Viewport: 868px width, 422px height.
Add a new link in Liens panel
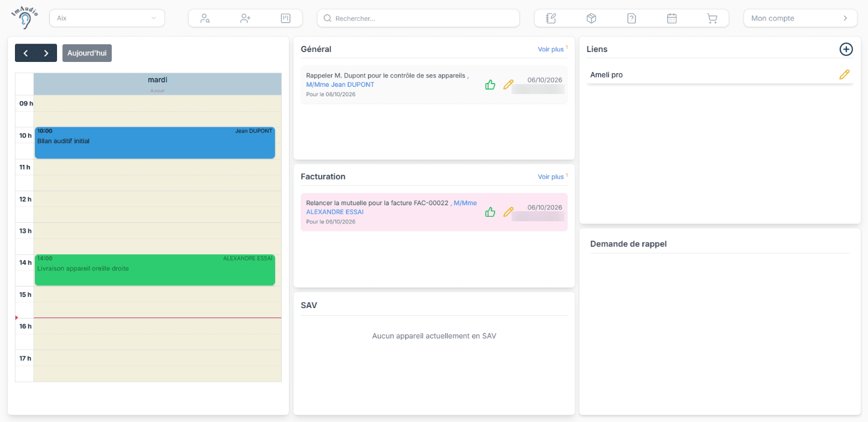(846, 49)
